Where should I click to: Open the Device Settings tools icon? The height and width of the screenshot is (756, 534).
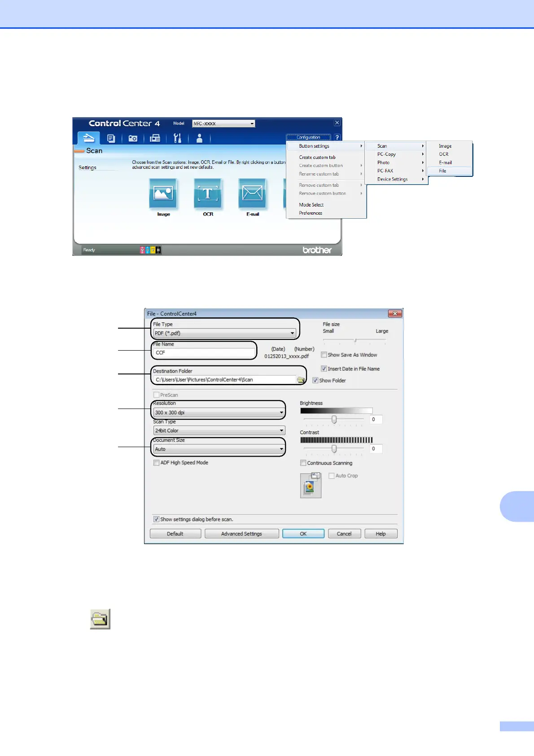coord(177,138)
